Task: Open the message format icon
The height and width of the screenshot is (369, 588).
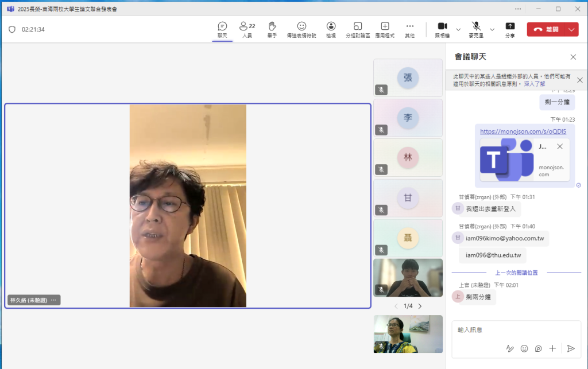Action: [510, 348]
